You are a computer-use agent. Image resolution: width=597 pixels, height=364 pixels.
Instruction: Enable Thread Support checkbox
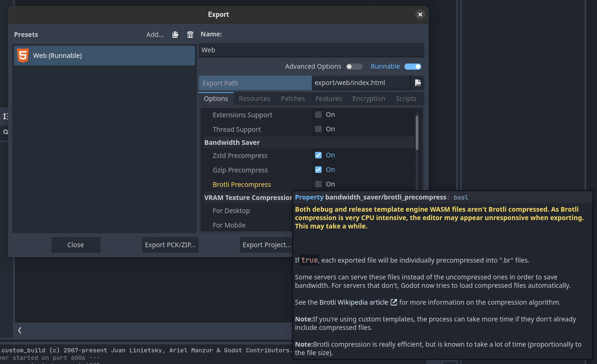point(318,129)
